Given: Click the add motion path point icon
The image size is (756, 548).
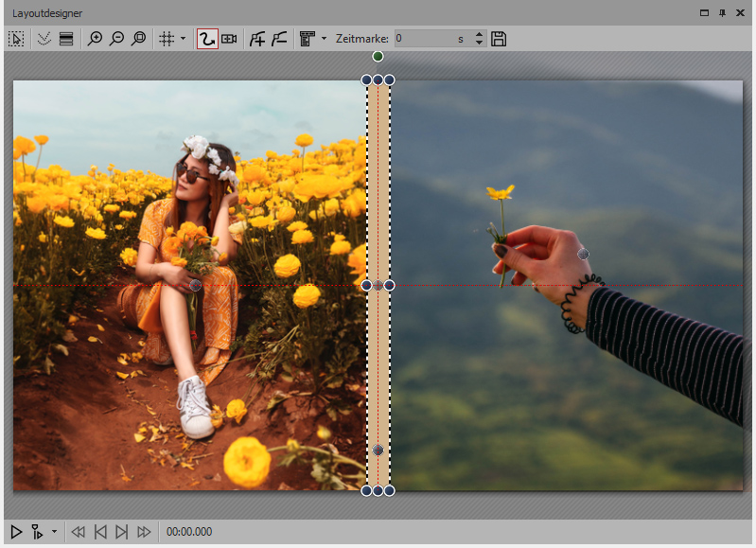Looking at the screenshot, I should (x=256, y=39).
